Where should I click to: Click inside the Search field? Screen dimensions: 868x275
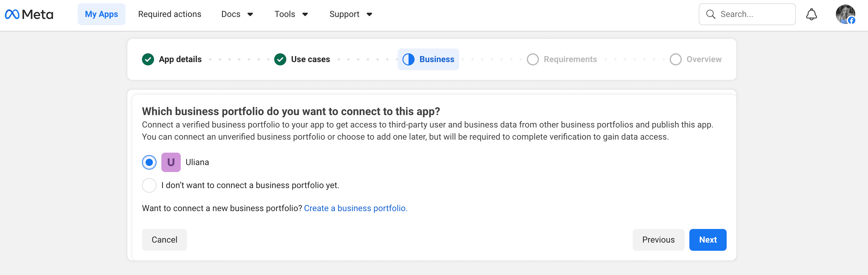click(752, 14)
